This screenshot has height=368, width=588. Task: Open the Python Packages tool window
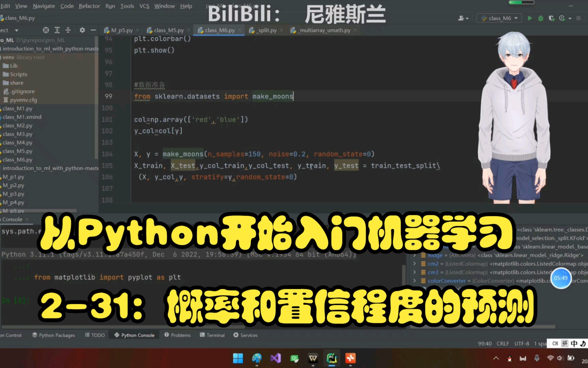[x=53, y=335]
